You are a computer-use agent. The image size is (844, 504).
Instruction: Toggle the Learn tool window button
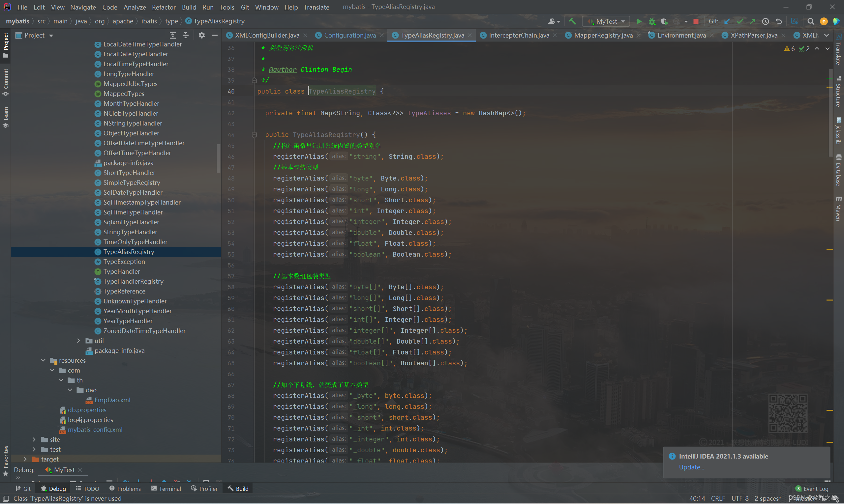[5, 117]
